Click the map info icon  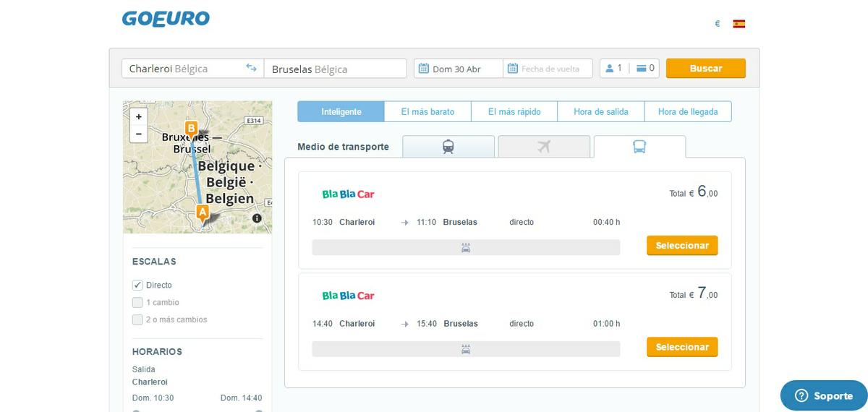coord(257,218)
